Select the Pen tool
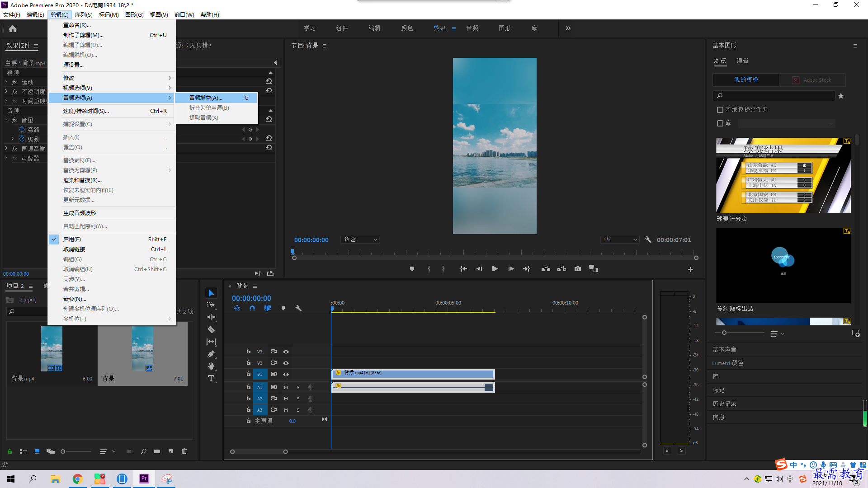 (211, 354)
